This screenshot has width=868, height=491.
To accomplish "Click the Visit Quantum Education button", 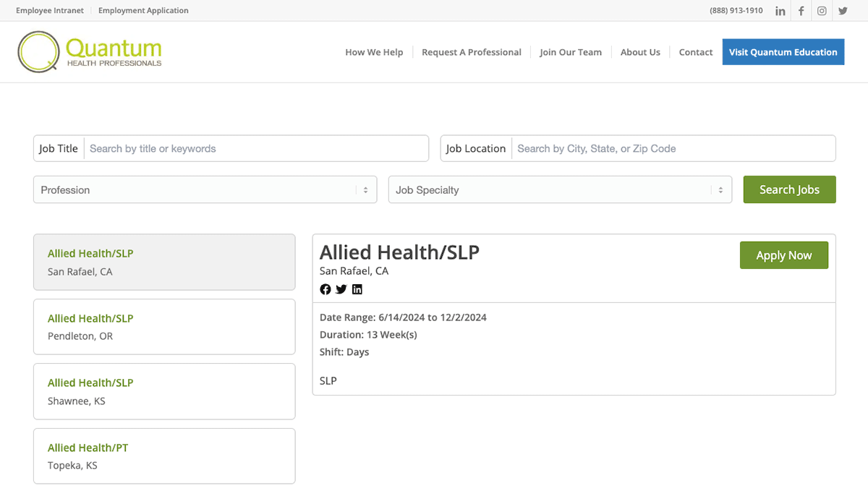I will 783,52.
